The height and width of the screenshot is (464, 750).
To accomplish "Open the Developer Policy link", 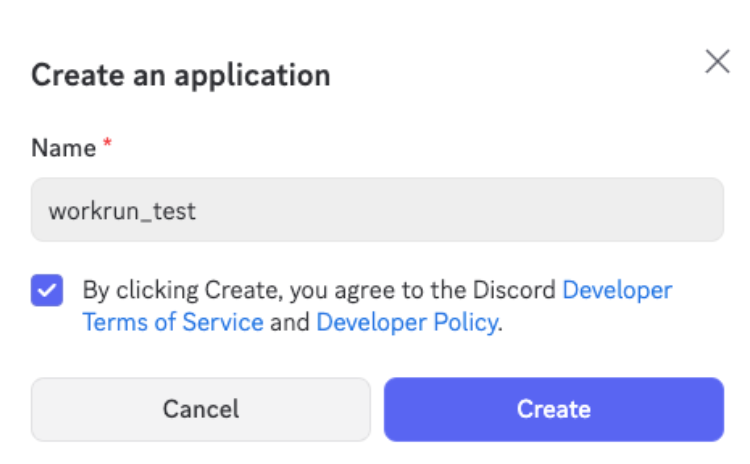I will pos(406,322).
